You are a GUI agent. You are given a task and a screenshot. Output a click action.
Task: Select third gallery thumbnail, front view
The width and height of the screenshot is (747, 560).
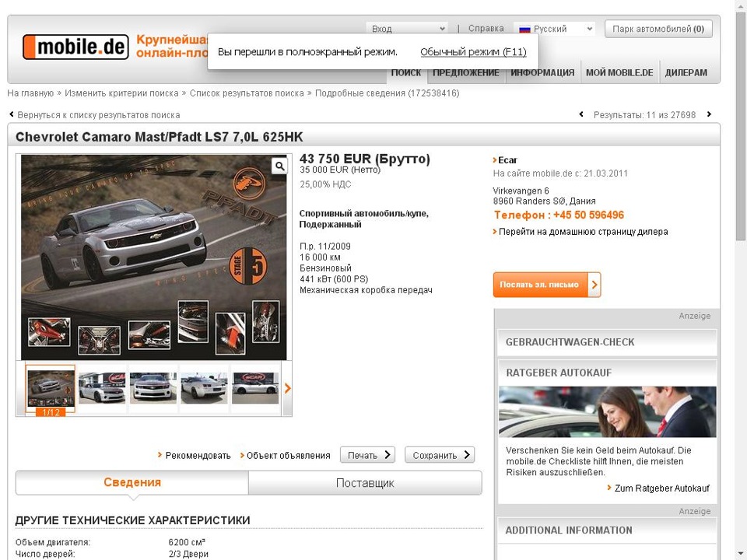click(153, 388)
